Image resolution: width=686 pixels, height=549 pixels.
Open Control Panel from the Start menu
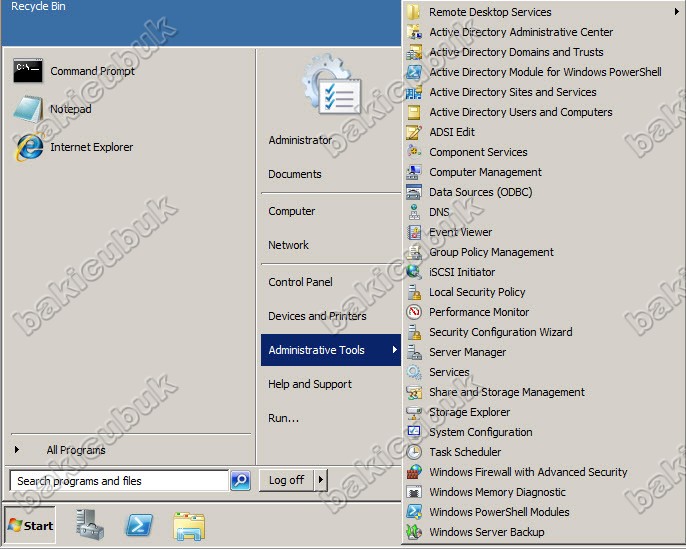[300, 282]
